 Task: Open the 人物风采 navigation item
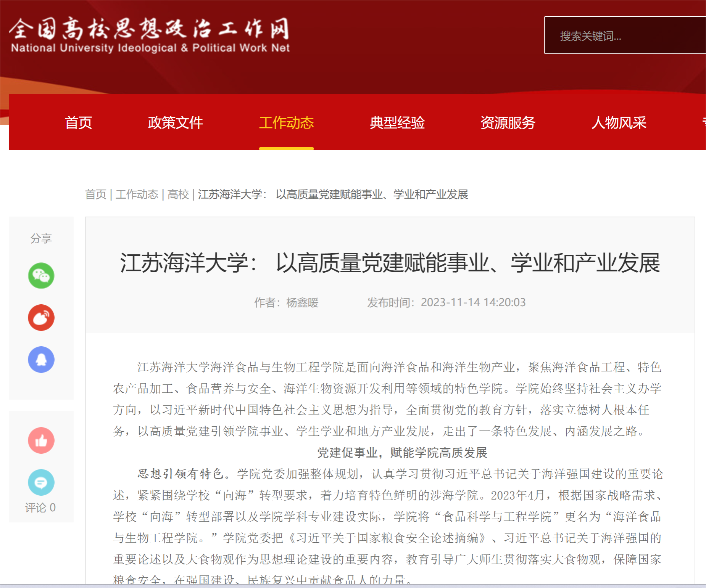click(619, 123)
